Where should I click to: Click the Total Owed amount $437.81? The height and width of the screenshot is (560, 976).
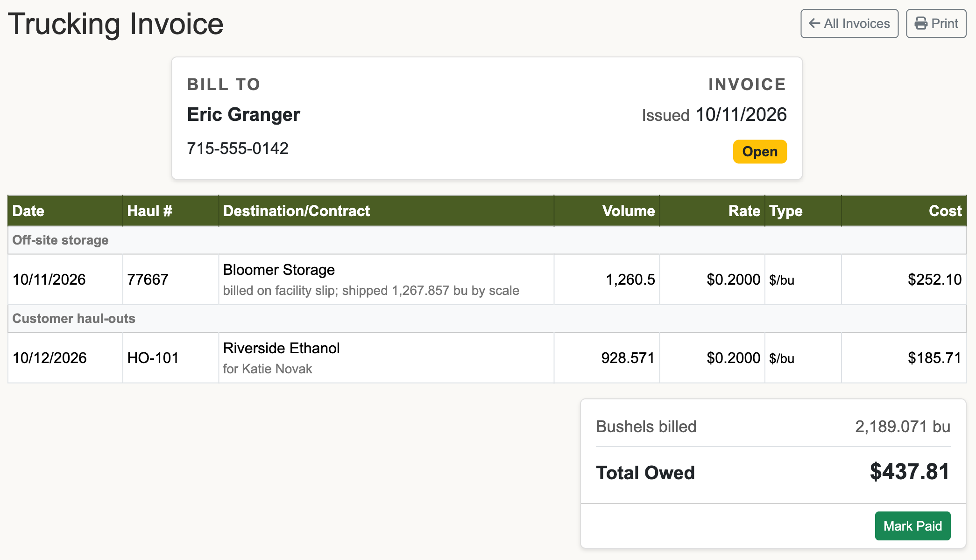pyautogui.click(x=910, y=472)
